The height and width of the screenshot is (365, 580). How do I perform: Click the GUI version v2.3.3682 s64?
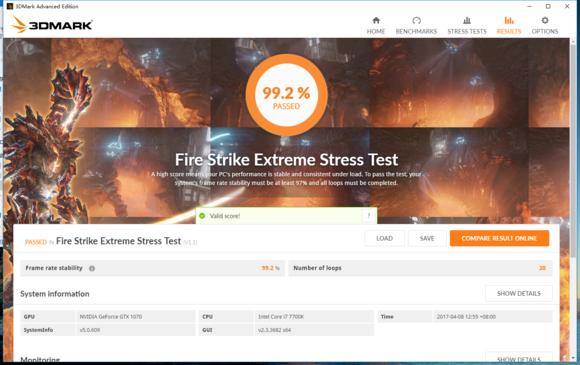click(274, 330)
